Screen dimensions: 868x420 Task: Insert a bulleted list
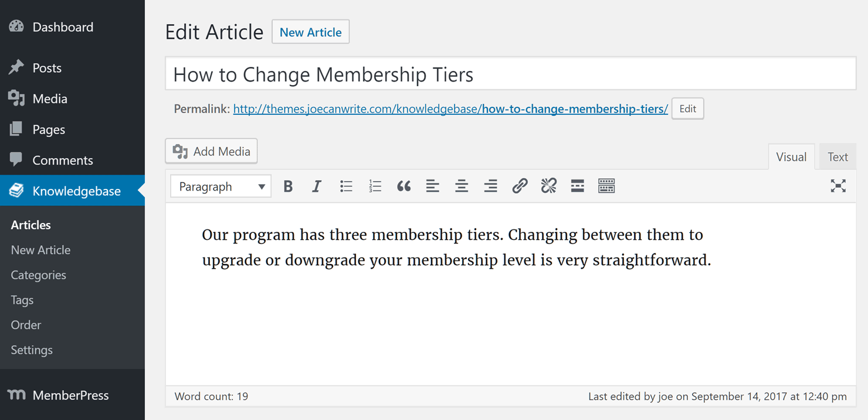pos(346,187)
